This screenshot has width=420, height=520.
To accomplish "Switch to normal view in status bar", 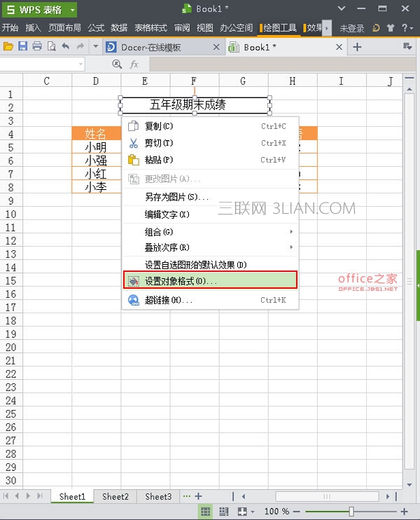I will coord(205,512).
